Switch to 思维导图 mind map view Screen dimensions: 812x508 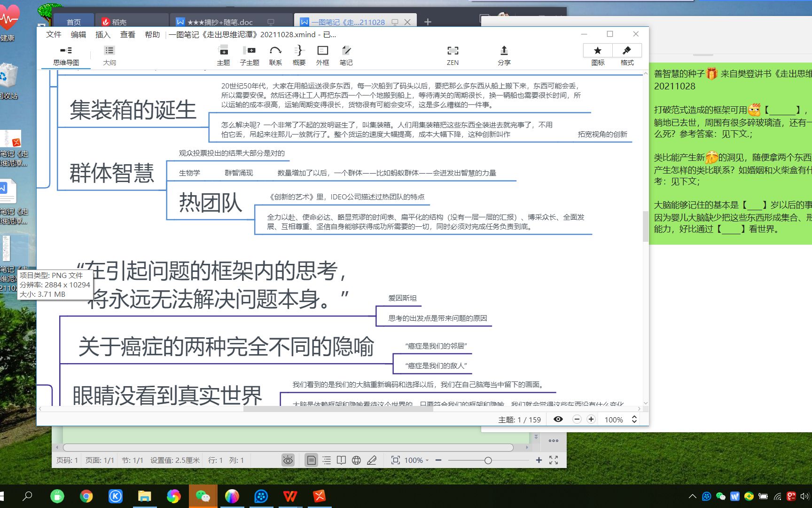[x=66, y=56]
